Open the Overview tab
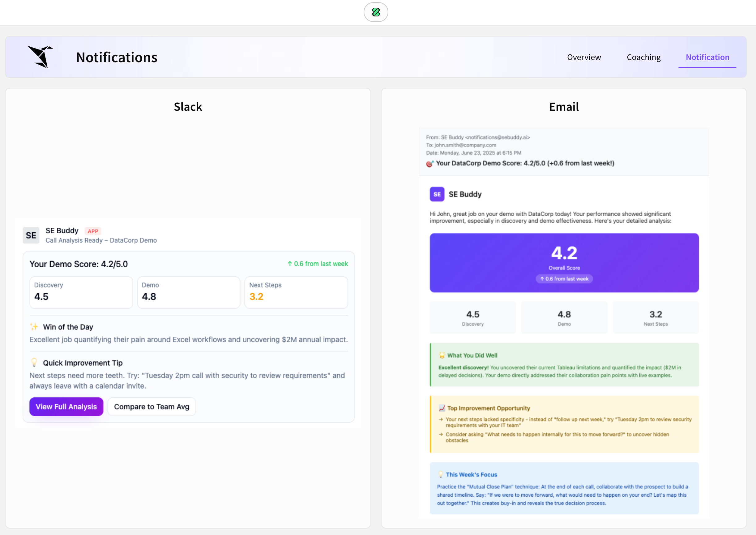The width and height of the screenshot is (756, 535). point(584,57)
